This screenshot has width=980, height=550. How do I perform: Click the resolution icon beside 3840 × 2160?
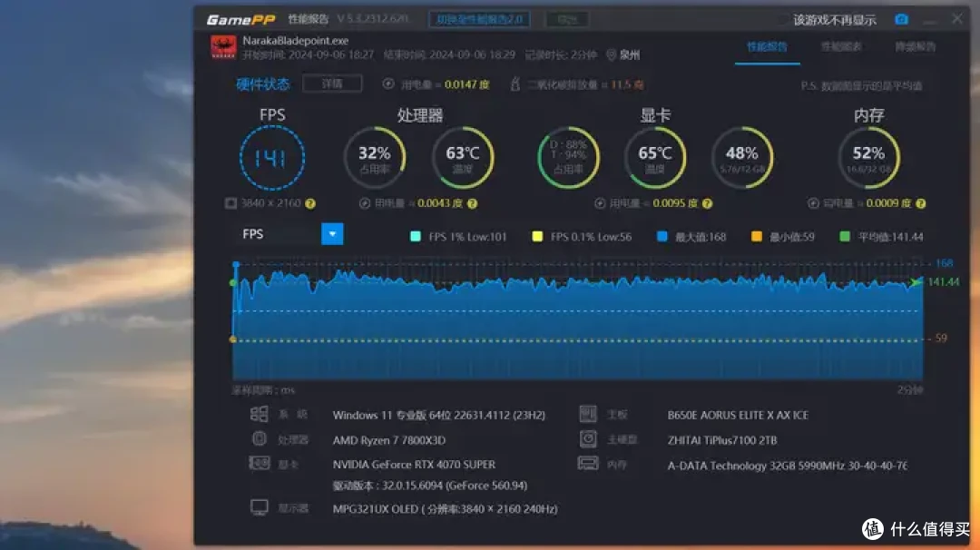click(230, 203)
